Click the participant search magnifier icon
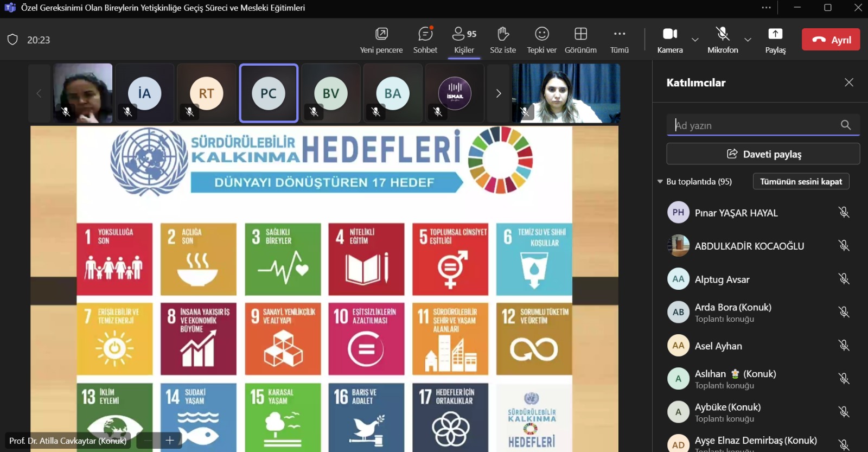This screenshot has height=452, width=868. (x=846, y=125)
